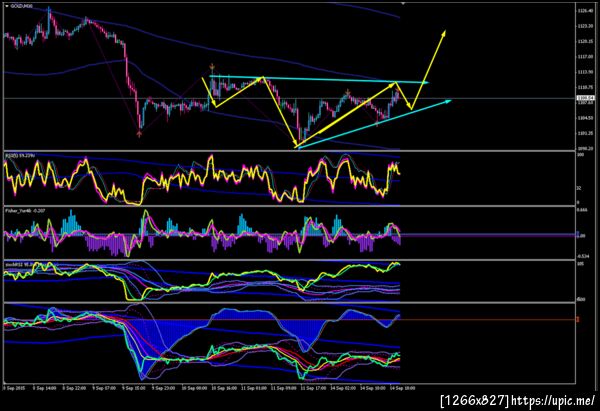Click the 8 Sep 2015 time axis label
Image resolution: width=600 pixels, height=411 pixels.
click(14, 388)
